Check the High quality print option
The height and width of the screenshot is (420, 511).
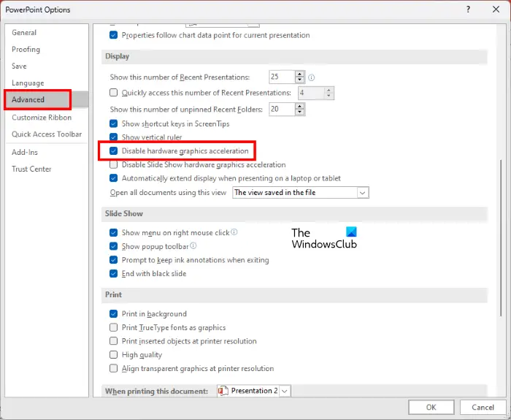(113, 355)
